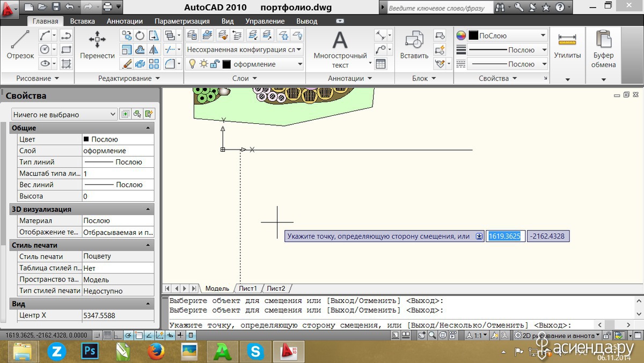
Task: Click the color wheel icon in Свойства panel
Action: pyautogui.click(x=461, y=36)
